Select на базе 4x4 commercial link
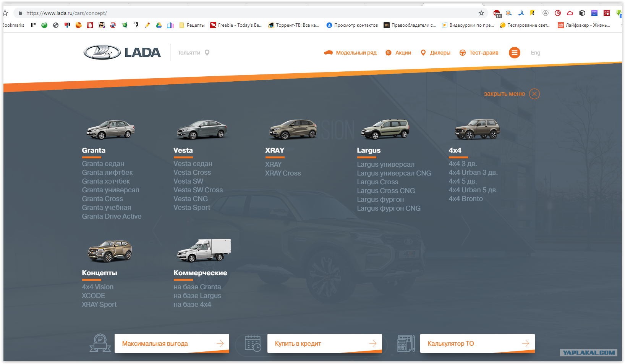 tap(192, 304)
